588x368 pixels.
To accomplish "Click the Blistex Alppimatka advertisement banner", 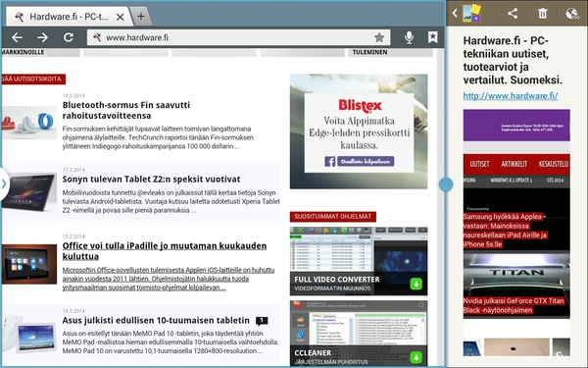I will (359, 131).
